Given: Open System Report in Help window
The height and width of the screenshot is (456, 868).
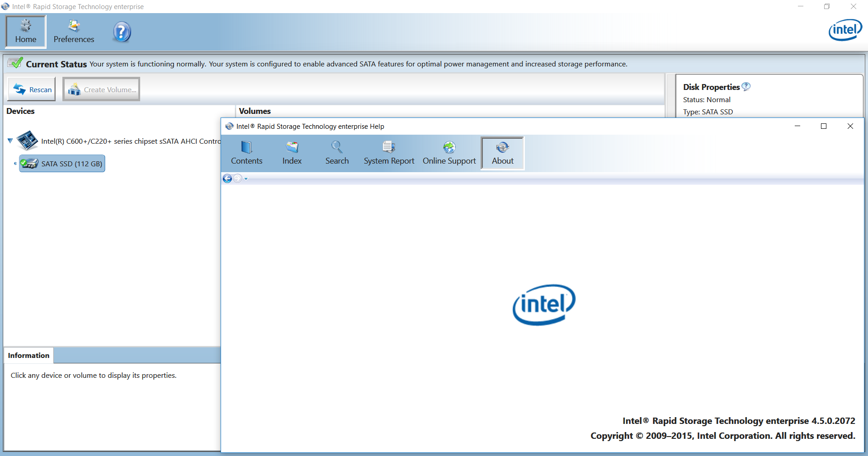Looking at the screenshot, I should pos(389,153).
